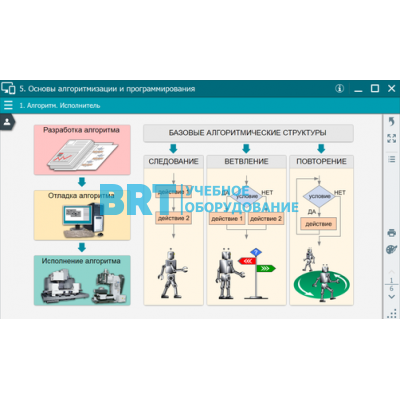The width and height of the screenshot is (400, 400).
Task: Open the paint palette icon
Action: (392, 249)
